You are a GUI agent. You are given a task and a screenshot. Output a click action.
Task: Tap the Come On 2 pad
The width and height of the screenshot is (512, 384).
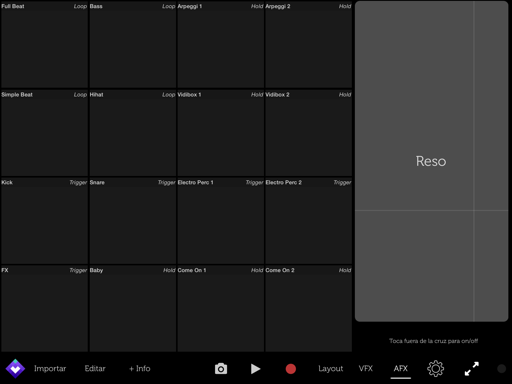click(309, 309)
